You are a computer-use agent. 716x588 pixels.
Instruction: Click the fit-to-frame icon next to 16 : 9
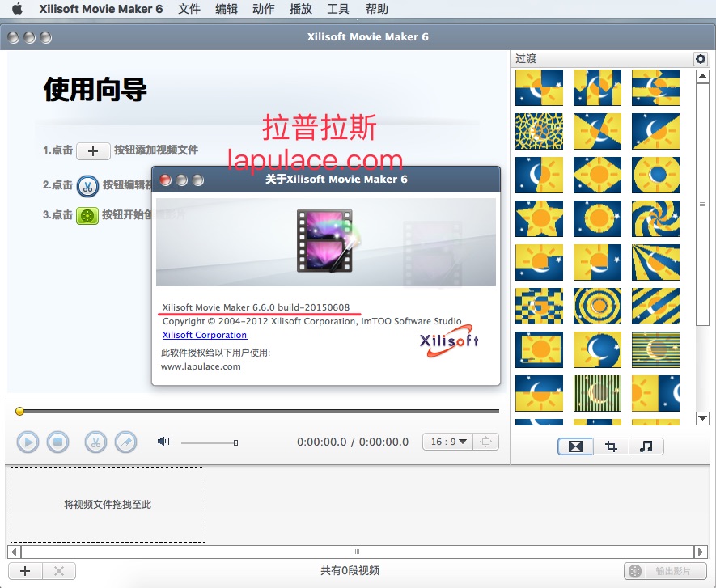click(x=486, y=442)
